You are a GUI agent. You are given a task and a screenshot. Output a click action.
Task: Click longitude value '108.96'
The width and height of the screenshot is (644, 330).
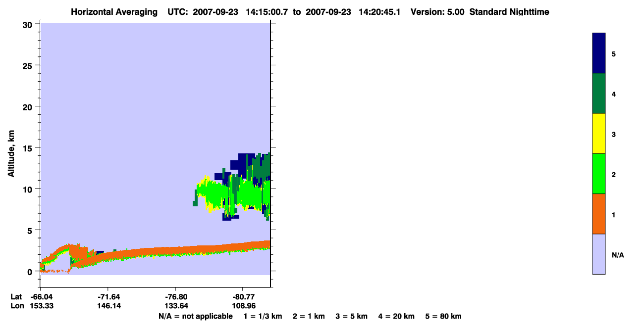[x=243, y=306]
